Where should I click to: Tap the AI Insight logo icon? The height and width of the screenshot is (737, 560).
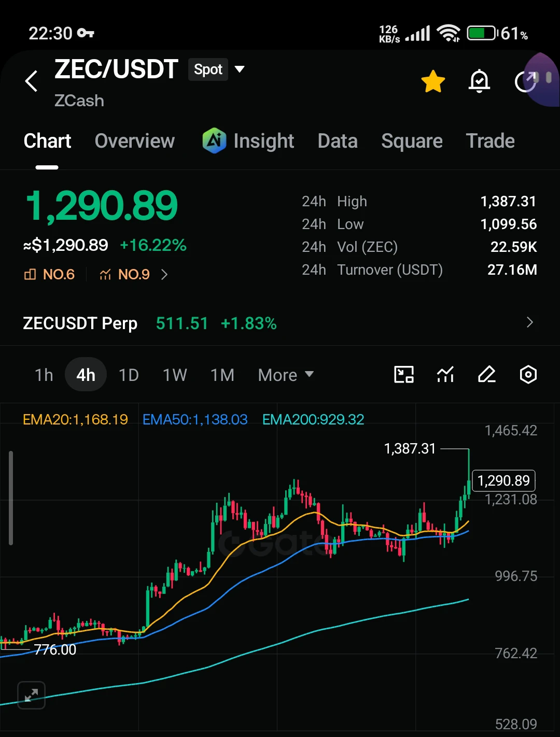click(214, 140)
